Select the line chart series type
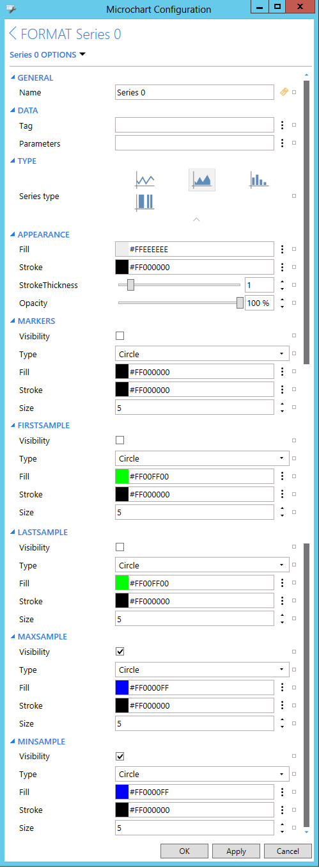The height and width of the screenshot is (868, 319). 144,180
